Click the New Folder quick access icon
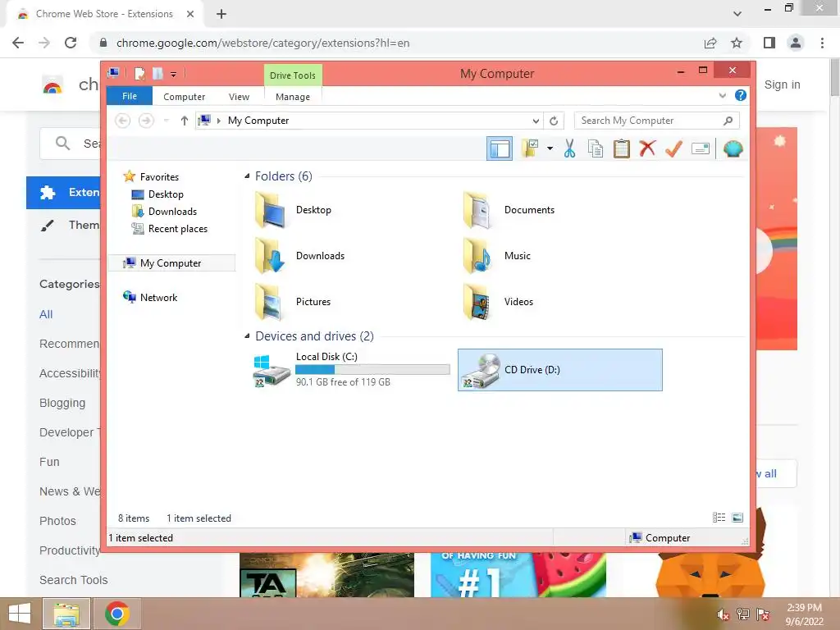This screenshot has width=840, height=630. coord(157,73)
